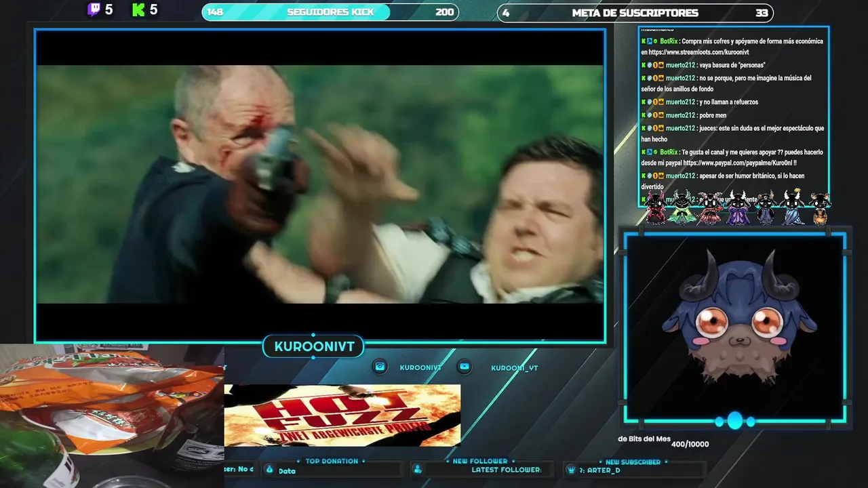This screenshot has width=868, height=488.
Task: Open the streamloots.com/kuroonivt link in chat
Action: tap(698, 52)
